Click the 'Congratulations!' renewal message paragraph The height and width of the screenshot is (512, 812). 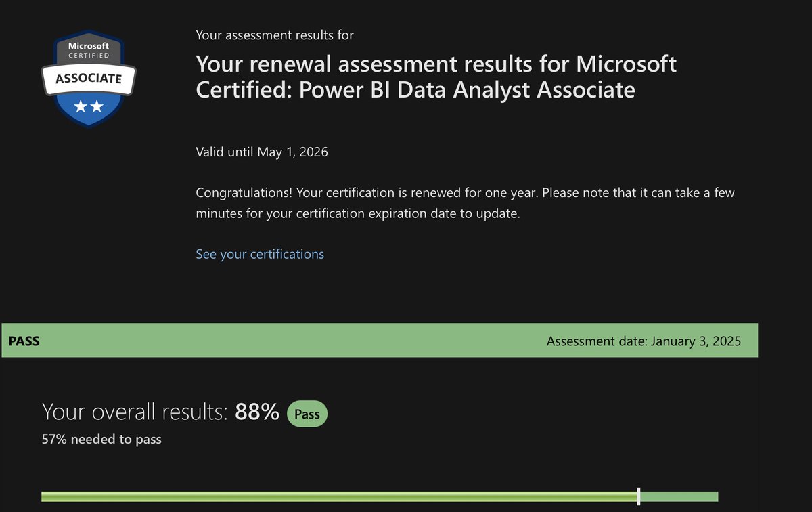click(465, 202)
